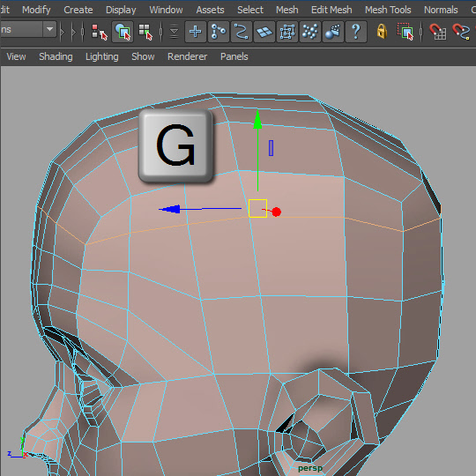Click the miscellaneous question mark mask icon
The height and width of the screenshot is (476, 476).
[x=356, y=32]
